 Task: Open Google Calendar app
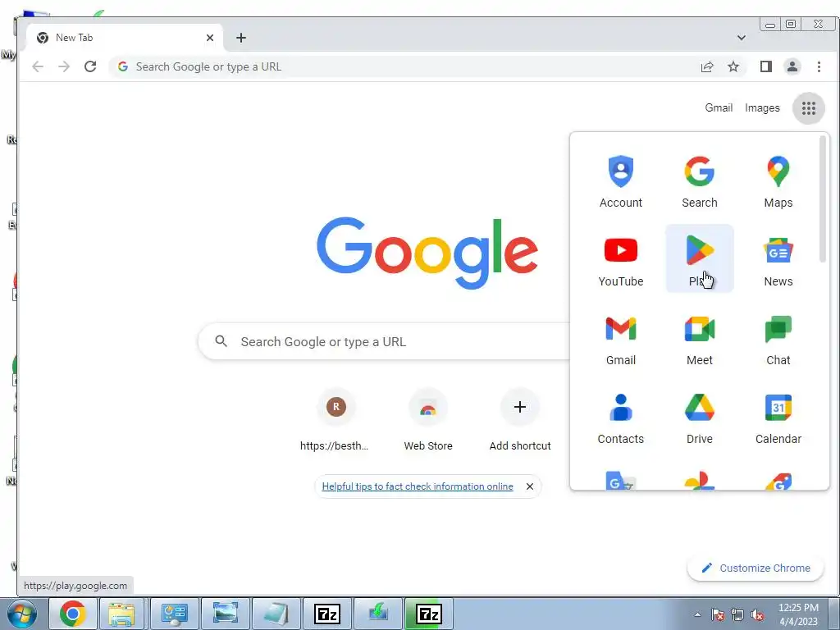click(778, 417)
